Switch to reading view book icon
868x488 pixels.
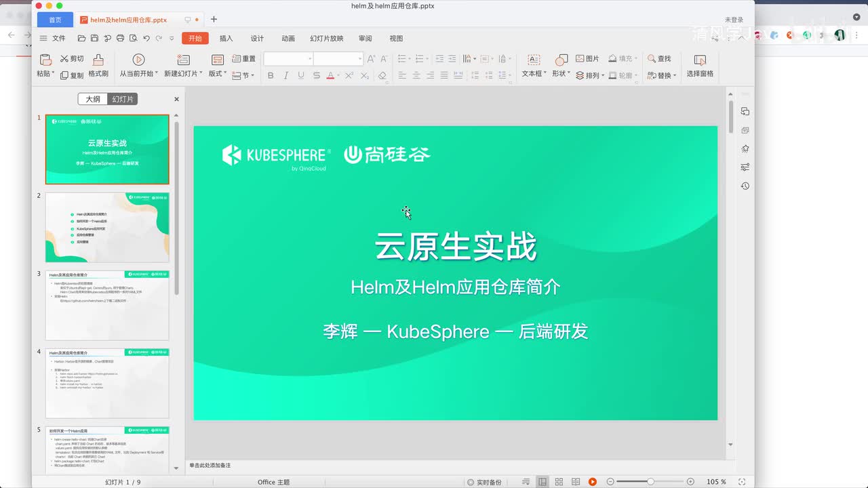pos(576,482)
